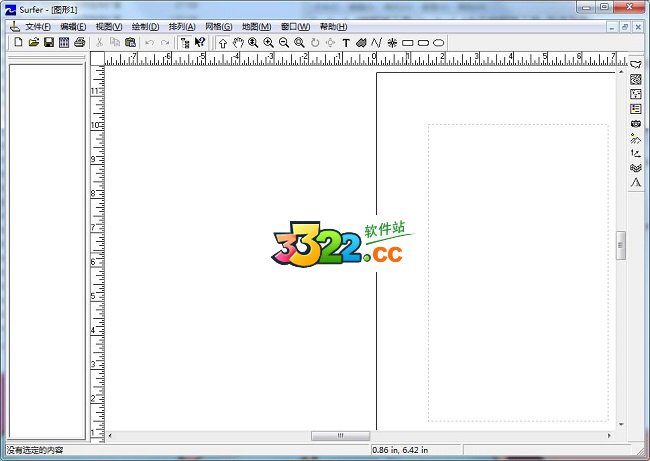Click the Print icon in the toolbar
The image size is (650, 461).
[x=79, y=43]
